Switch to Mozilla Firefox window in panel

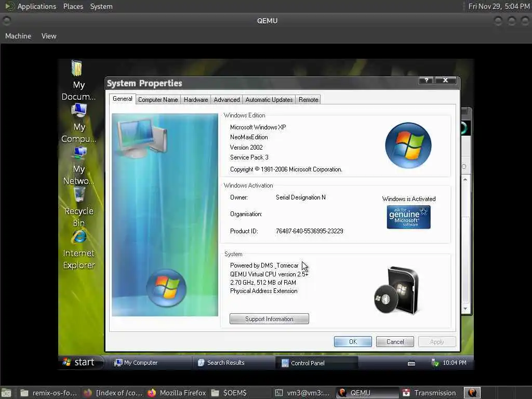[177, 393]
